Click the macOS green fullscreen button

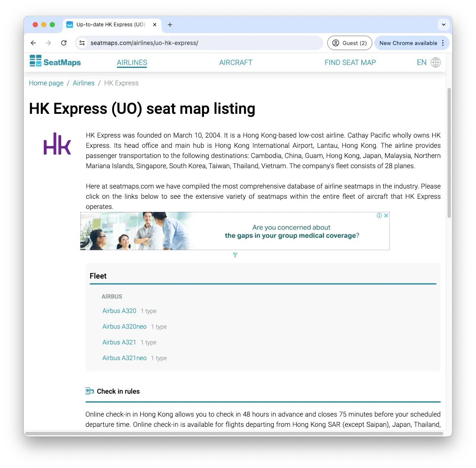[x=52, y=25]
